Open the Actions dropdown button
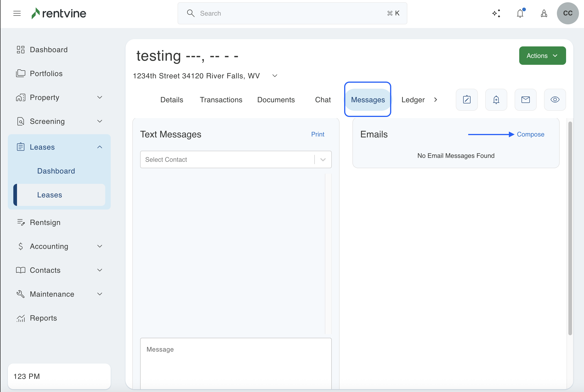 click(542, 56)
